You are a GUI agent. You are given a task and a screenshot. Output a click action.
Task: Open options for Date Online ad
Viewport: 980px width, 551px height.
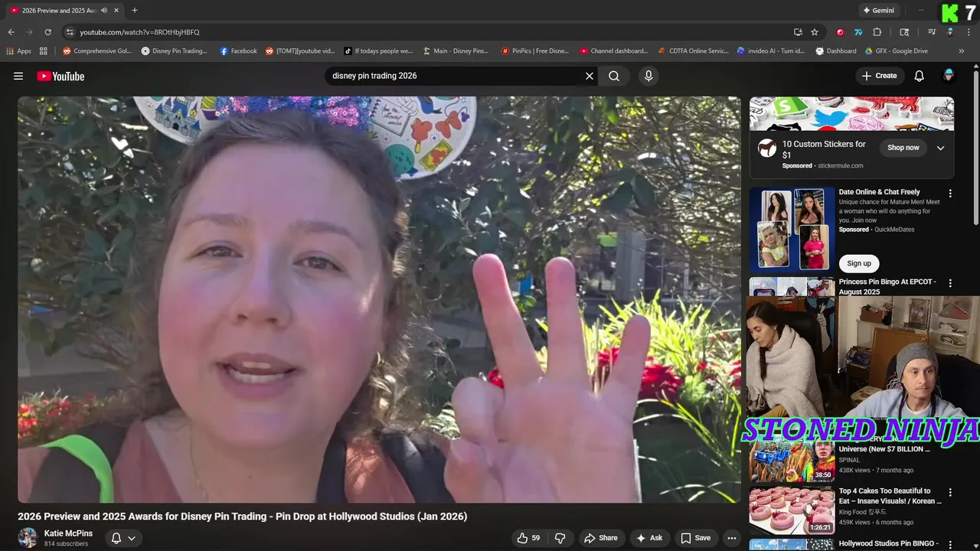[x=950, y=194]
